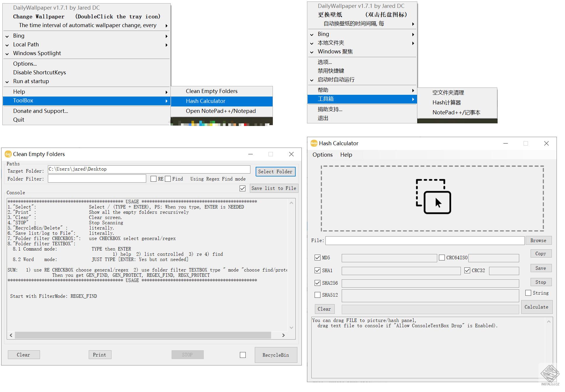Enable the SHA512 checkbox
The height and width of the screenshot is (392, 565).
tap(318, 295)
